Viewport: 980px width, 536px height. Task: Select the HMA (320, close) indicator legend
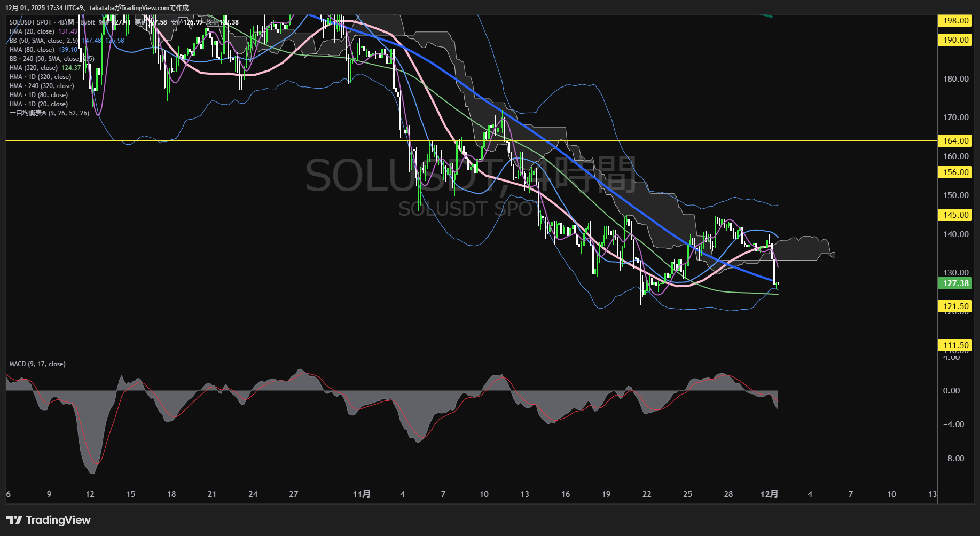click(x=33, y=68)
